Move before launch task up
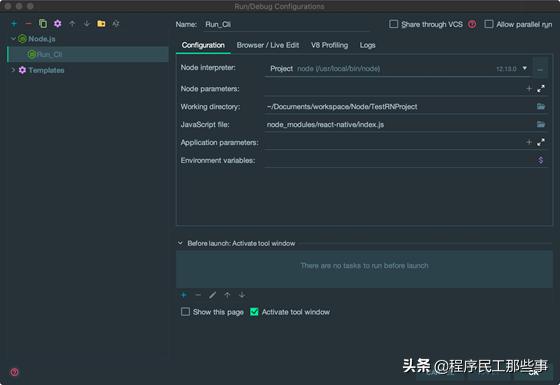 [x=227, y=295]
